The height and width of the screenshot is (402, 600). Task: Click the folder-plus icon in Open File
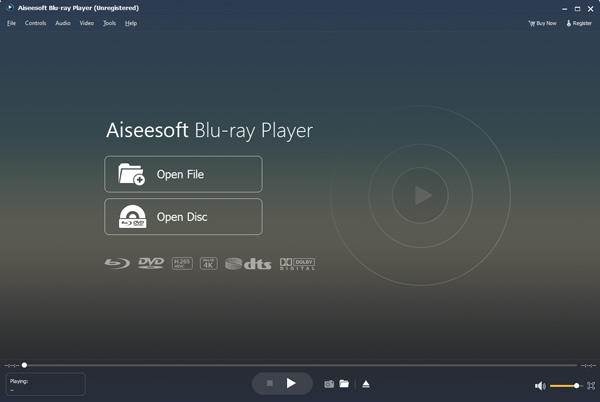(131, 174)
